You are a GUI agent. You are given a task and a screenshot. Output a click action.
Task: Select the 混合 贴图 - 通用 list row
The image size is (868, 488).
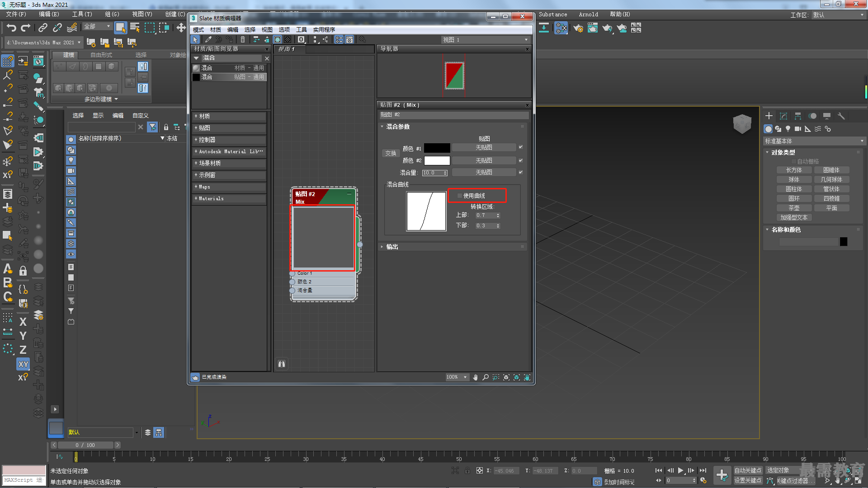coord(229,77)
